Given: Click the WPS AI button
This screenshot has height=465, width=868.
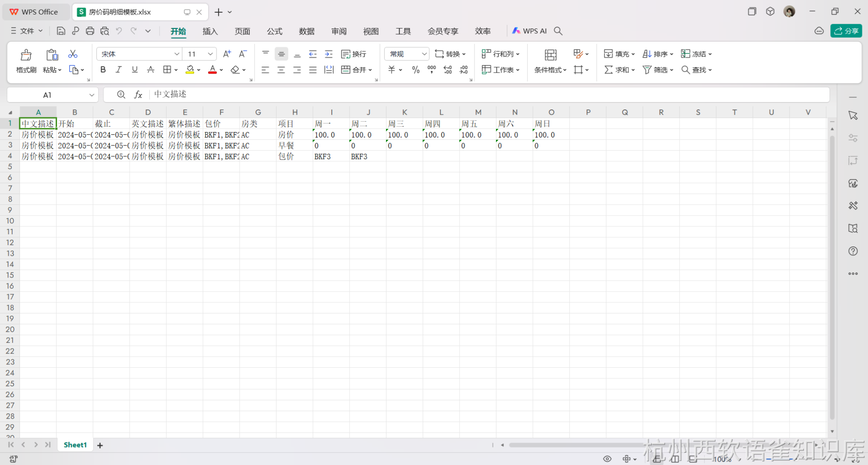Looking at the screenshot, I should pyautogui.click(x=529, y=31).
